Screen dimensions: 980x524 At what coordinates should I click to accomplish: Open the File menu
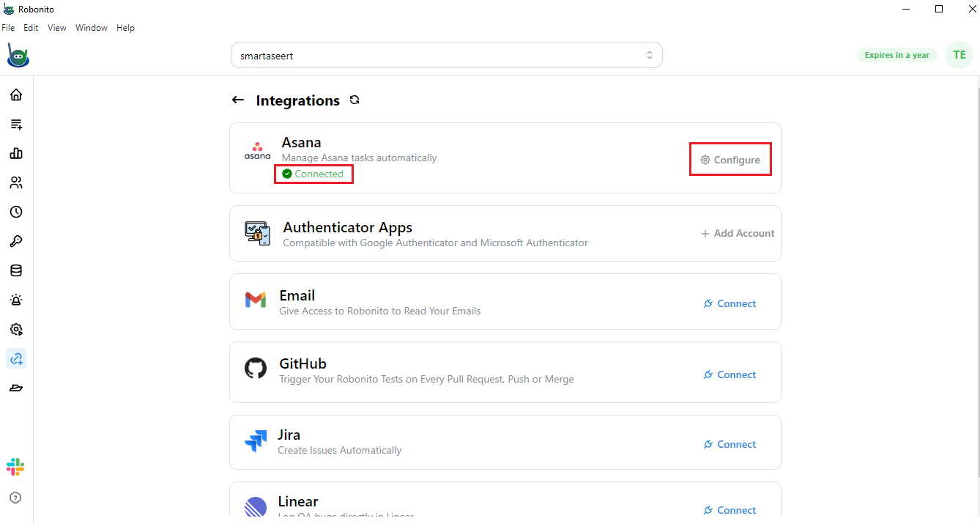click(8, 28)
